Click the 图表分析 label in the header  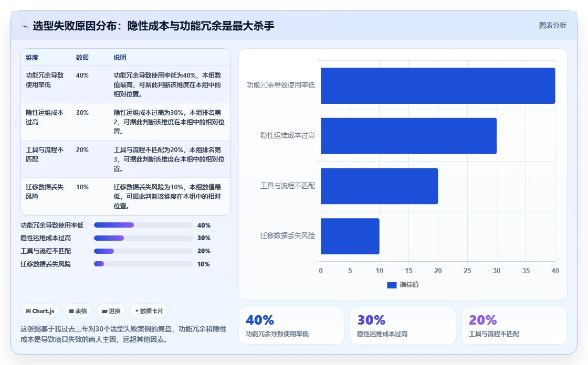(x=552, y=26)
